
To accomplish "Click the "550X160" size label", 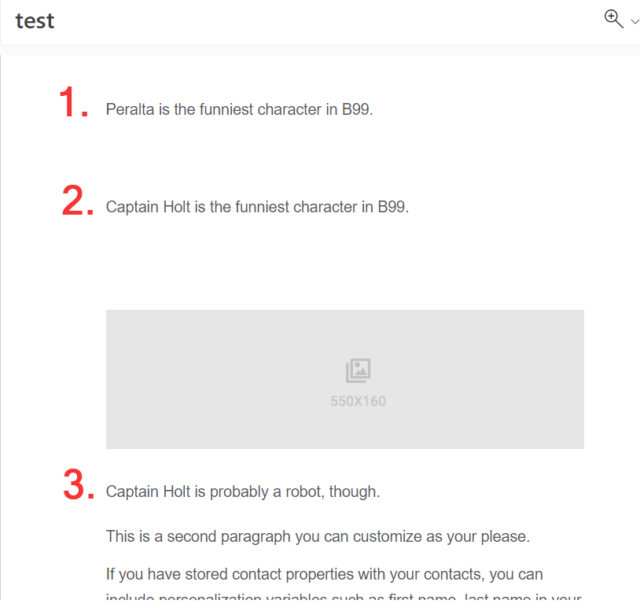I will 358,401.
